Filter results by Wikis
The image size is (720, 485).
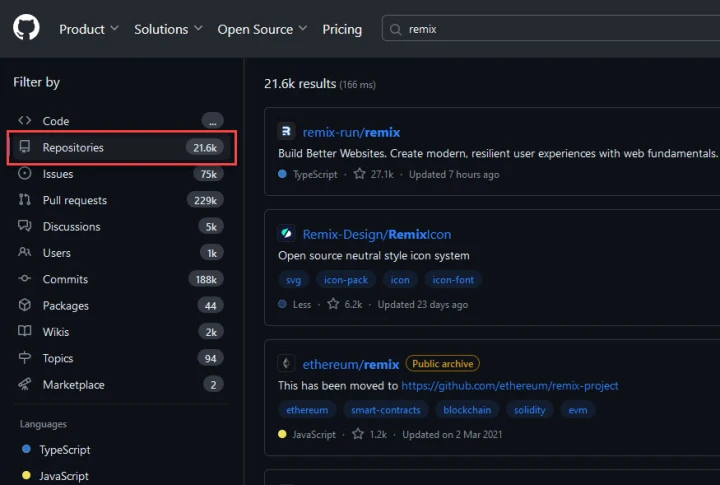click(x=121, y=332)
